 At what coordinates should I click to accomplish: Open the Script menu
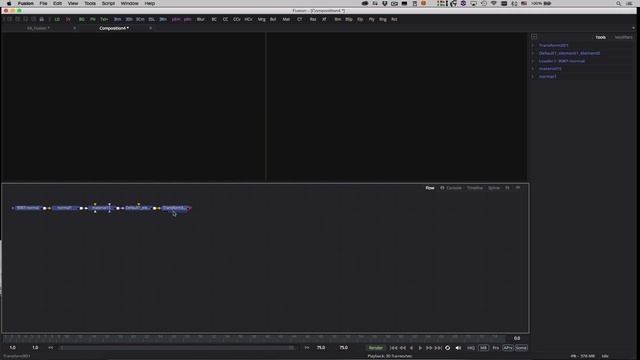tap(108, 3)
